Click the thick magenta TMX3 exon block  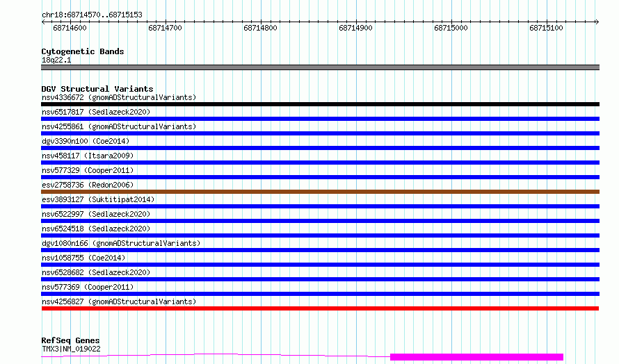click(x=477, y=357)
